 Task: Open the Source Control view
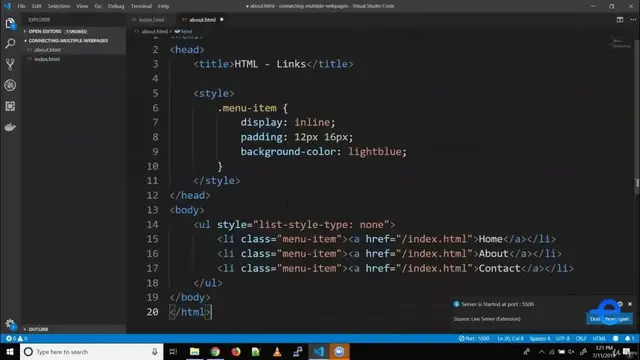tap(10, 64)
